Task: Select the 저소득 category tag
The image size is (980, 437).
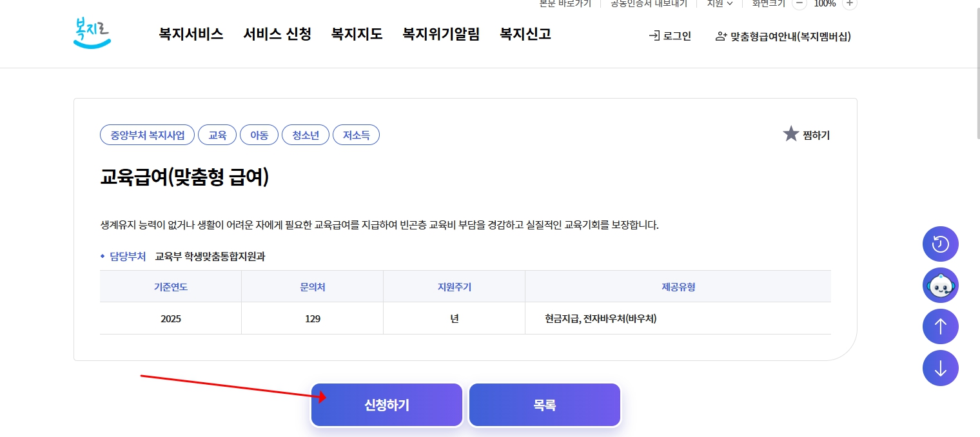Action: point(356,135)
